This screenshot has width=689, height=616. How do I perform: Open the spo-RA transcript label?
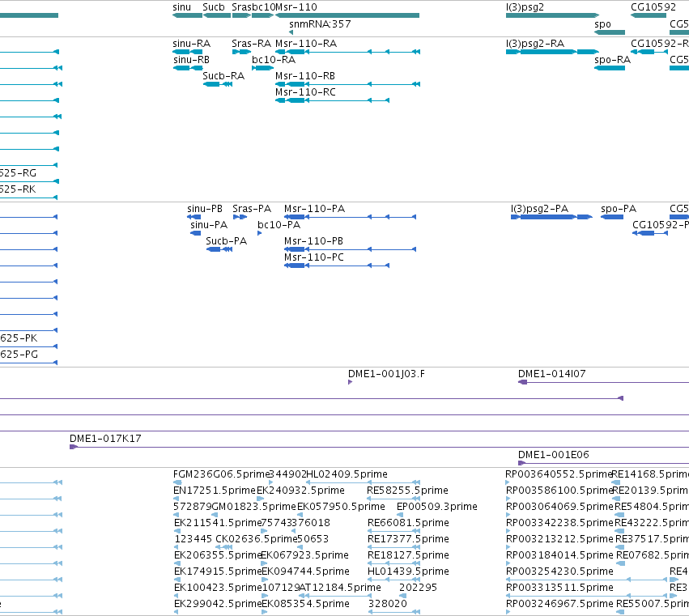tap(612, 60)
